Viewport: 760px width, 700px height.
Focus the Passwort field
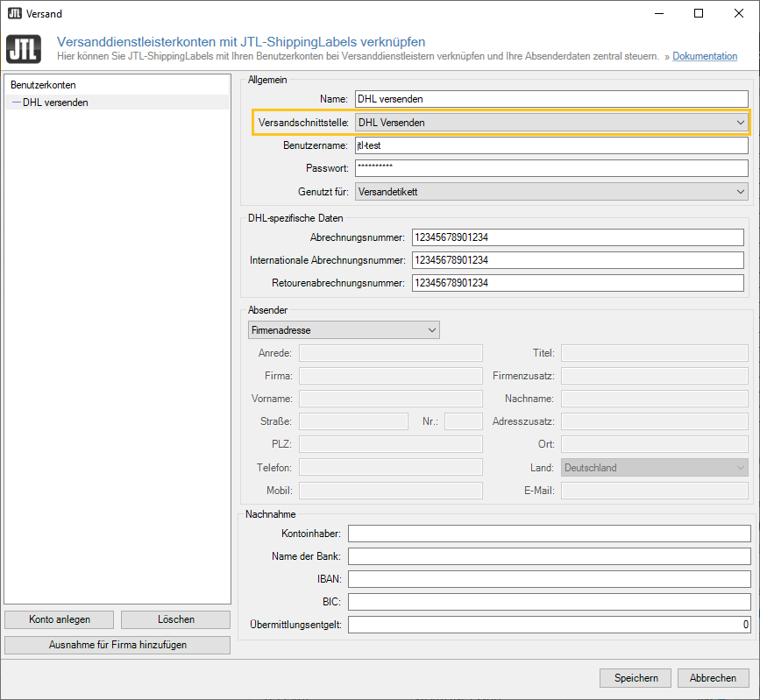tap(551, 168)
